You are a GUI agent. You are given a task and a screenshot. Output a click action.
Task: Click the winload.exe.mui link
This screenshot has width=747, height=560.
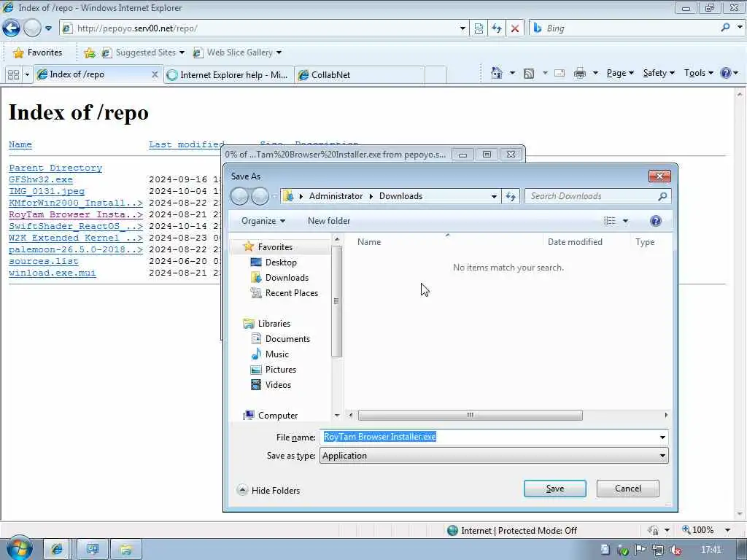[53, 273]
